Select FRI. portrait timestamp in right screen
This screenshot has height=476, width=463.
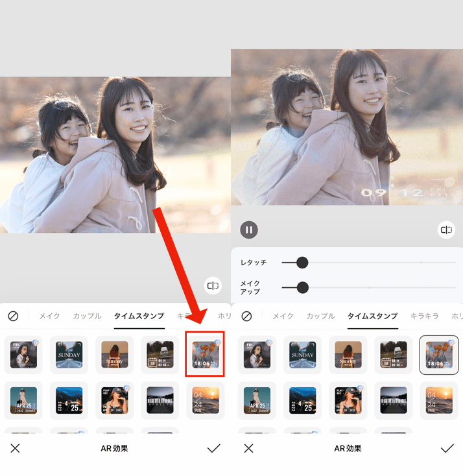click(257, 355)
